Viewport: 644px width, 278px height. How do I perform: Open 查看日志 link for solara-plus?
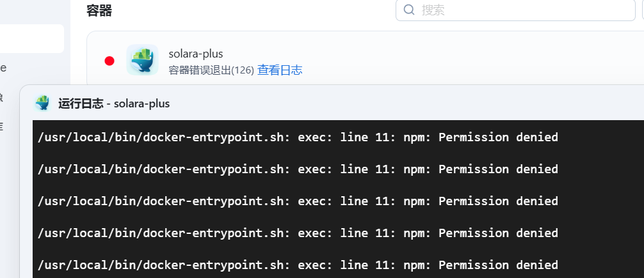280,70
